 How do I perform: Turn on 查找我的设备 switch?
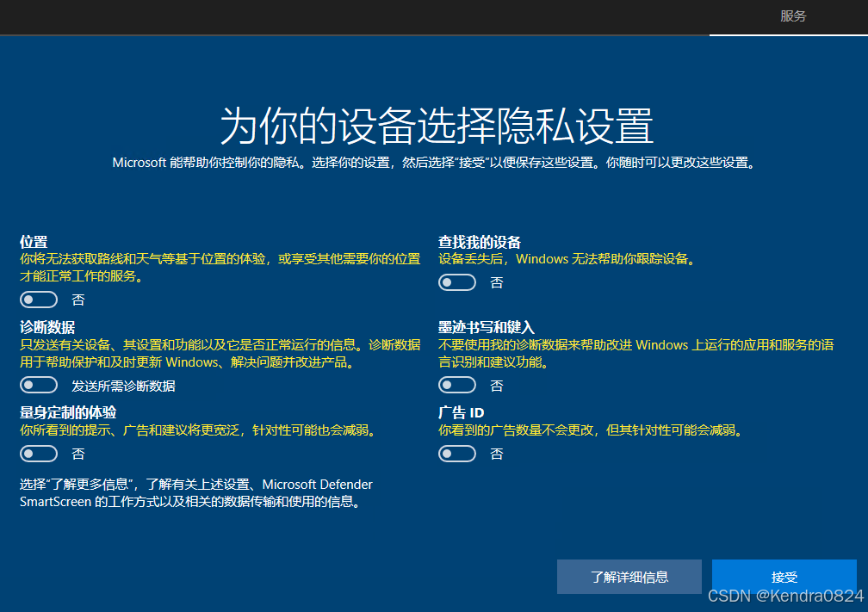(457, 281)
